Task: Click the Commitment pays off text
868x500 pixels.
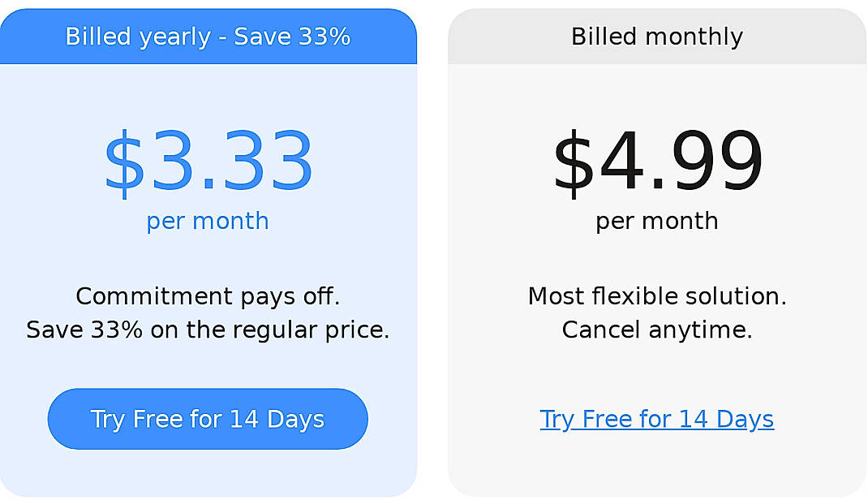Action: [x=208, y=296]
